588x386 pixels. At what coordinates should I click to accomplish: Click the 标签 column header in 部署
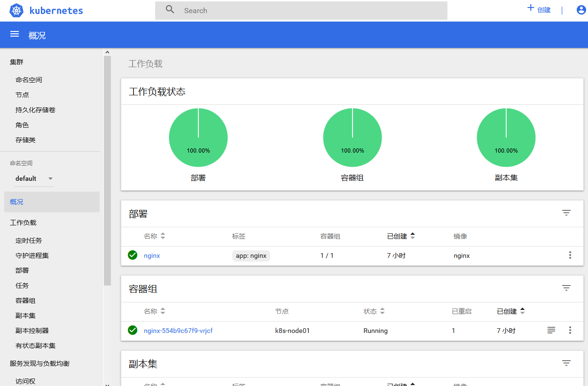239,236
